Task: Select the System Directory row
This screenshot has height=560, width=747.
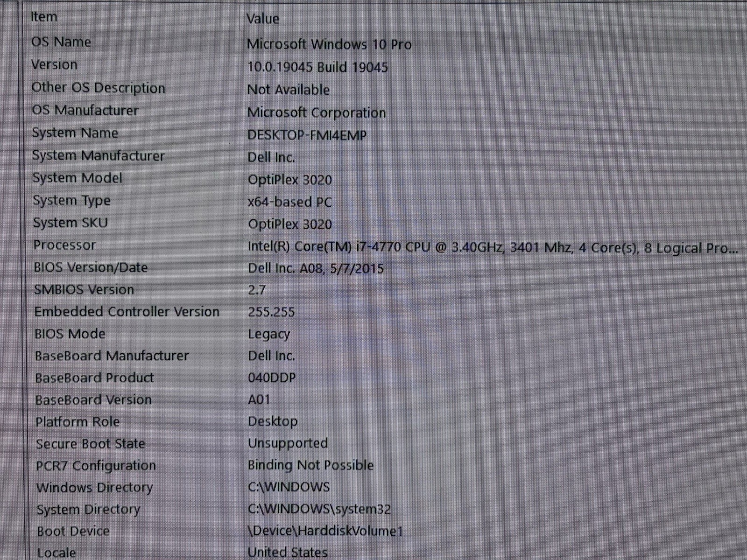Action: [x=88, y=510]
